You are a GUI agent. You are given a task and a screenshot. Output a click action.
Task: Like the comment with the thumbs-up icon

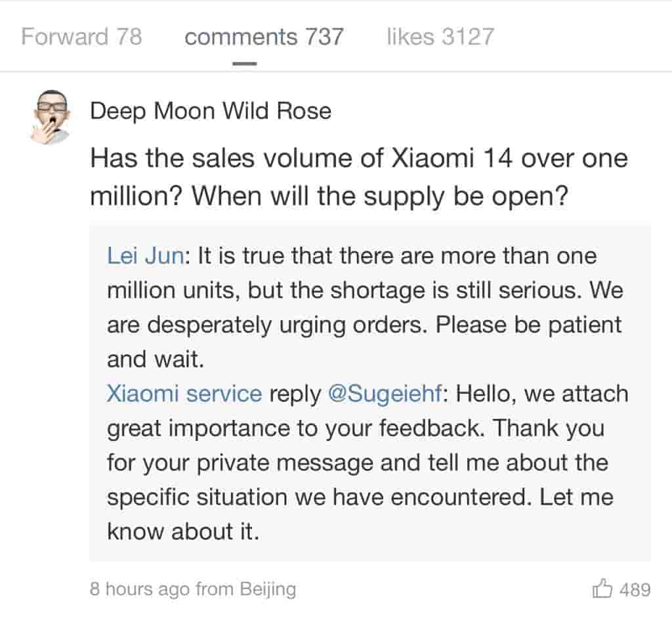[x=602, y=589]
